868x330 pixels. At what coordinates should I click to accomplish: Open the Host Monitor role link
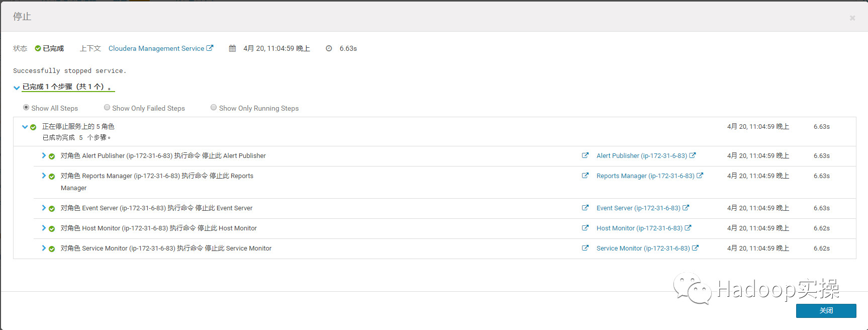[x=639, y=228]
